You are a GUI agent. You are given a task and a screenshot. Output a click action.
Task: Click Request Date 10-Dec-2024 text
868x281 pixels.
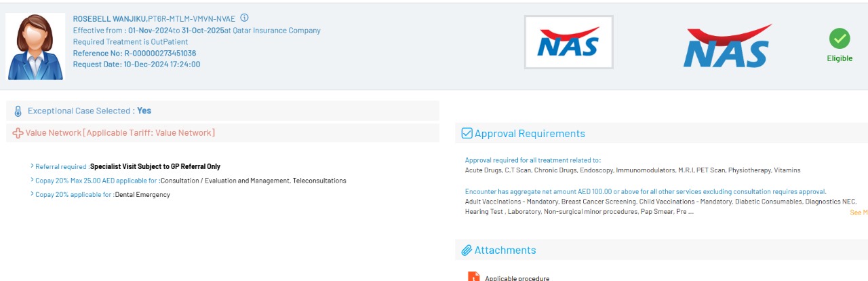[x=136, y=64]
